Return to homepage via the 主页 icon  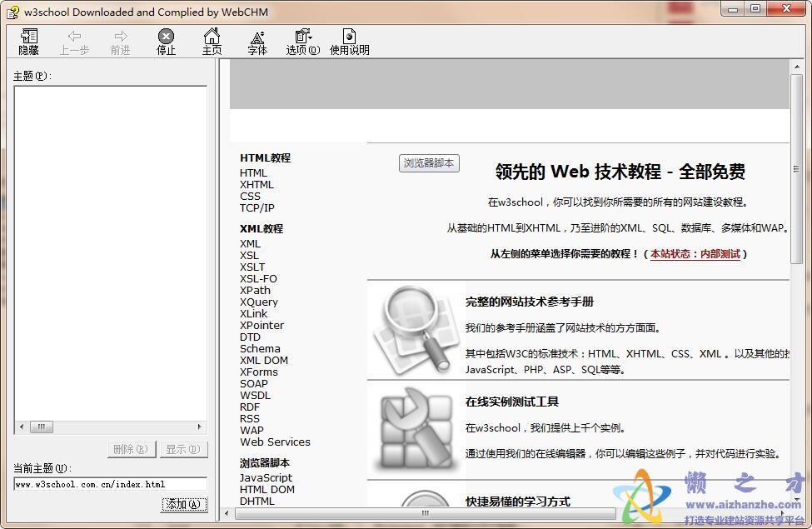(212, 40)
